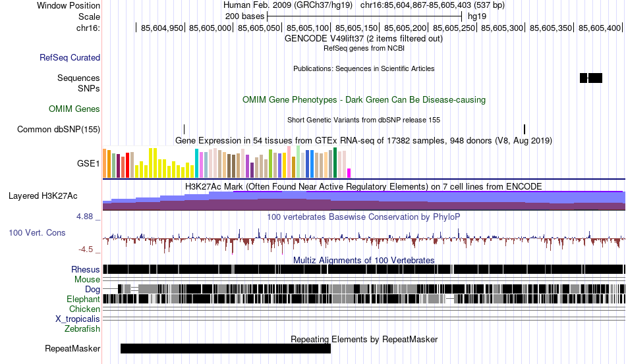Click the right Common dbSNP variant tick
The height and width of the screenshot is (364, 626).
pyautogui.click(x=525, y=129)
